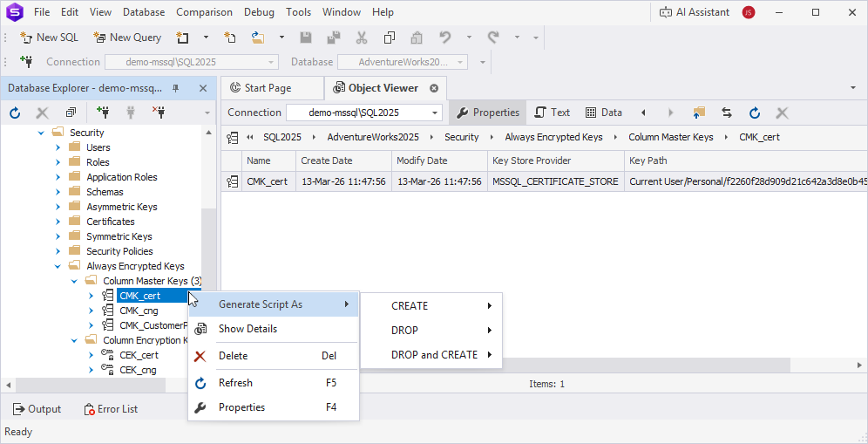The height and width of the screenshot is (444, 868).
Task: Click the Database Explorer multiple windows icon
Action: coord(71,113)
